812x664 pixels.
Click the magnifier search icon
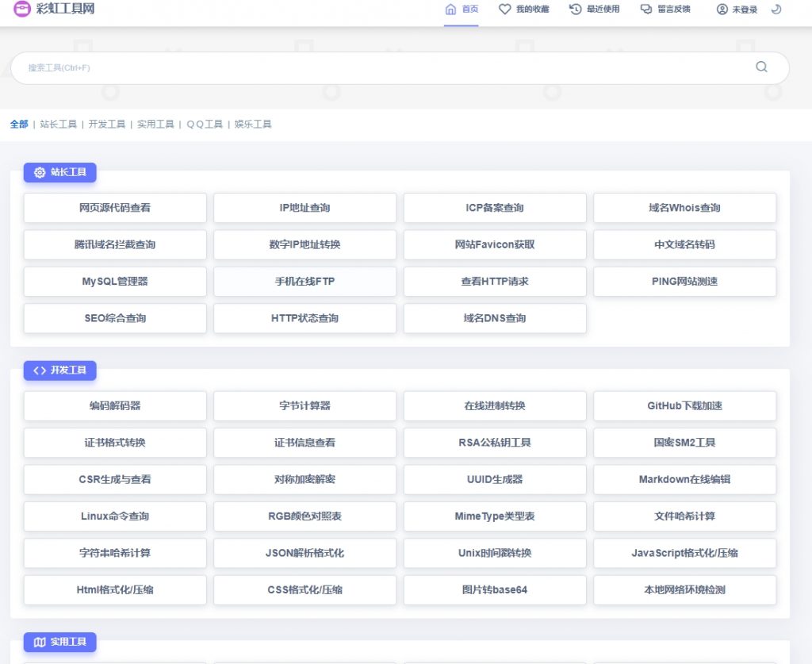point(761,67)
